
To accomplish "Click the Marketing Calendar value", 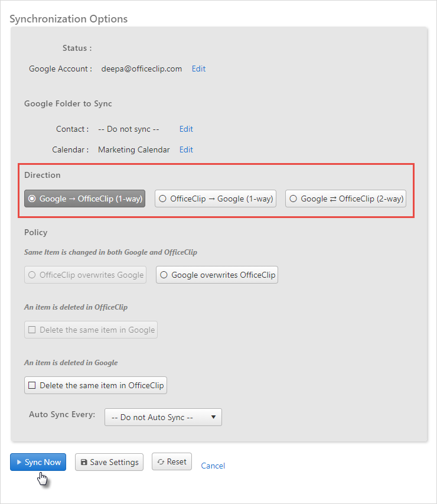I will (134, 150).
